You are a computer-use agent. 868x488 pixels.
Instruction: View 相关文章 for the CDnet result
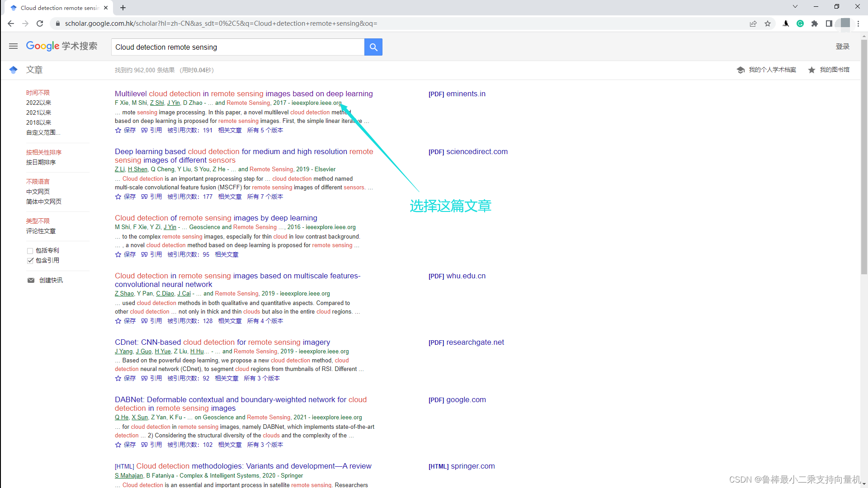coord(226,378)
